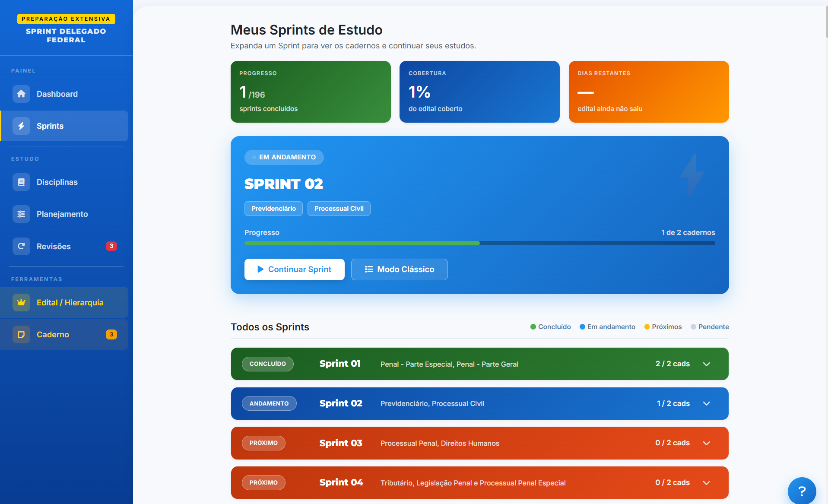Open Edital / Hierarquia in the sidebar
The width and height of the screenshot is (828, 504).
coord(64,302)
